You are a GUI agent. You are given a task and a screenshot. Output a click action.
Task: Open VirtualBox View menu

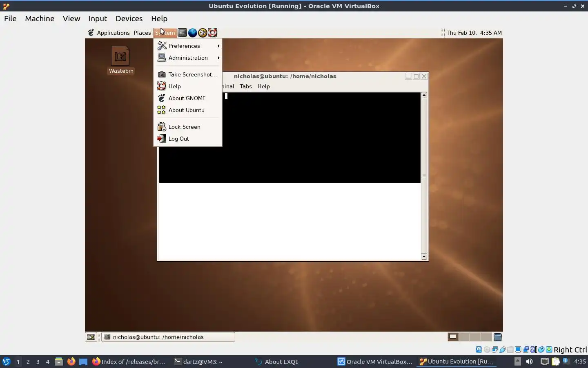point(71,18)
